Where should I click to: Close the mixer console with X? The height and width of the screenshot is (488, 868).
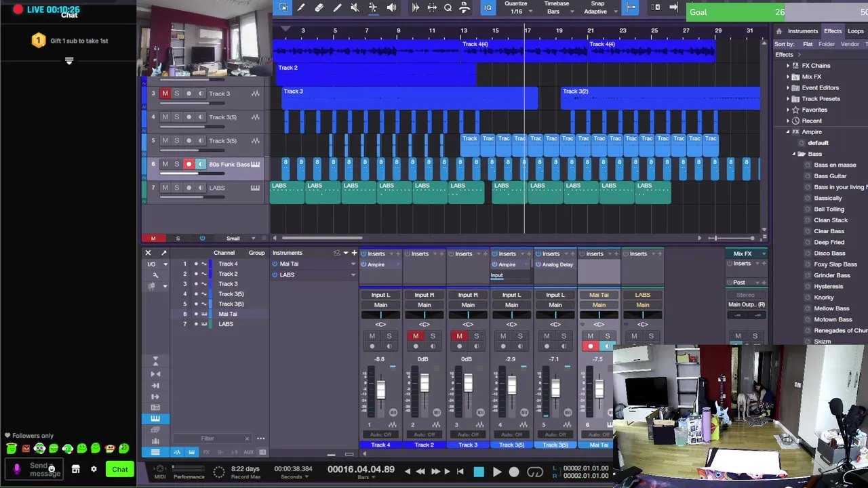pyautogui.click(x=148, y=253)
